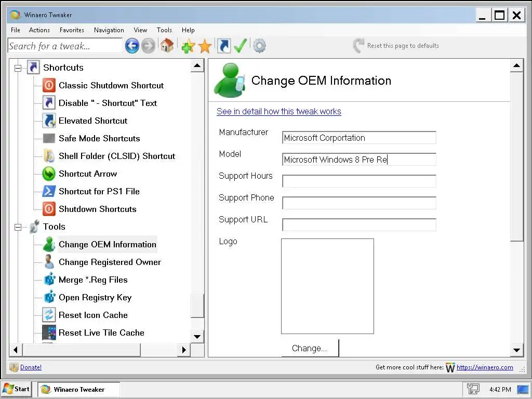Go to Home page icon
The width and height of the screenshot is (532, 399).
[167, 46]
